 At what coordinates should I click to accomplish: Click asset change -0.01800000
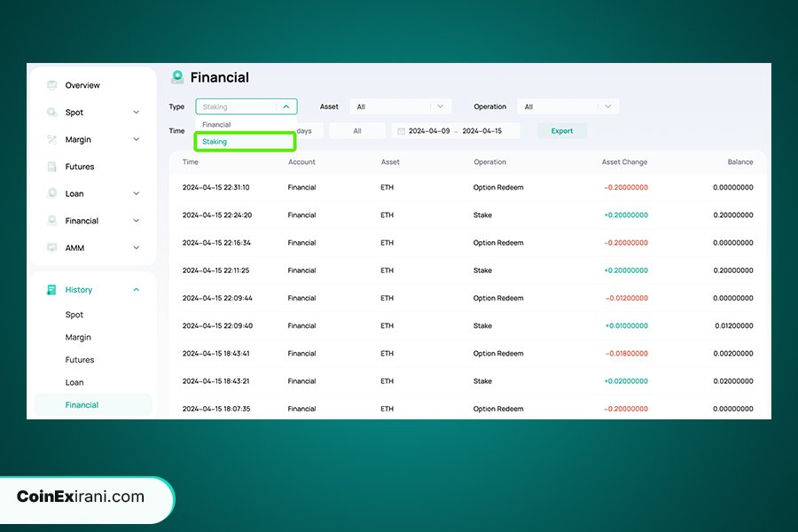click(627, 353)
